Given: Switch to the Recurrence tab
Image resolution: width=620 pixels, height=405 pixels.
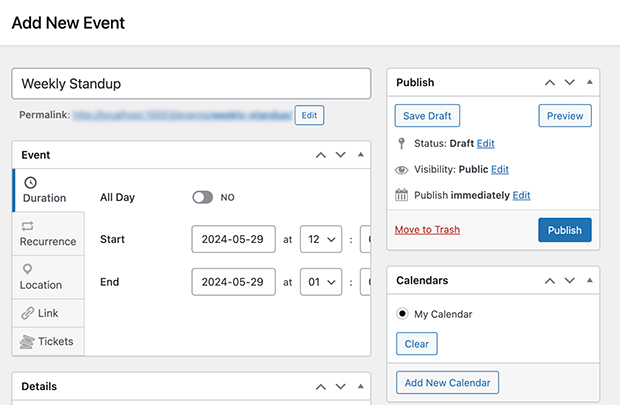Looking at the screenshot, I should [49, 234].
